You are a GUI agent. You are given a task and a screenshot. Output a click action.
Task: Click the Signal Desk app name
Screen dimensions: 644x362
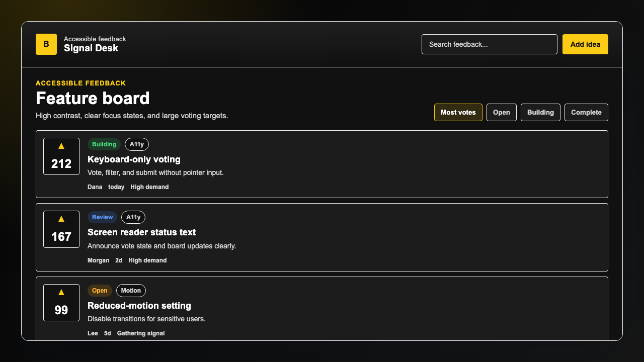pyautogui.click(x=91, y=48)
